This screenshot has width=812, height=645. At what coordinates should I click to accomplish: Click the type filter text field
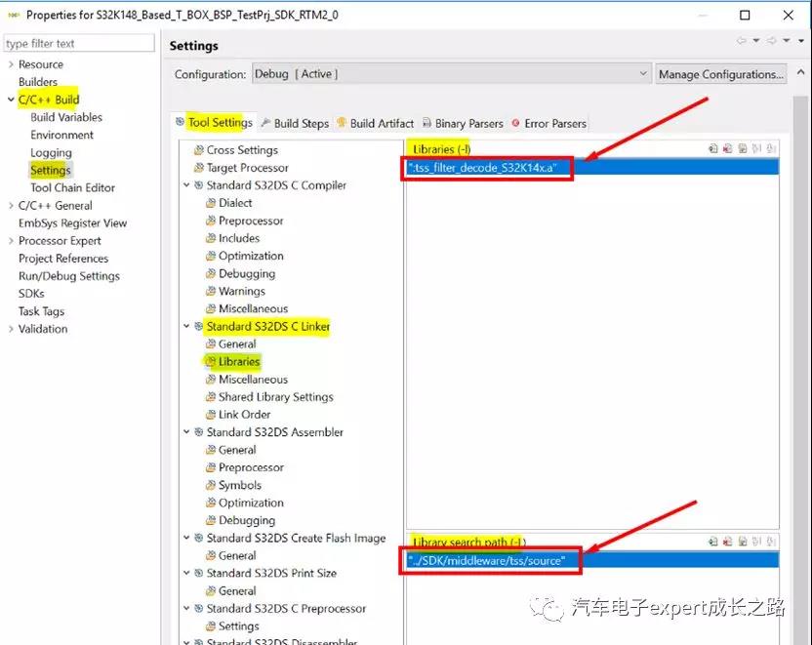coord(79,44)
